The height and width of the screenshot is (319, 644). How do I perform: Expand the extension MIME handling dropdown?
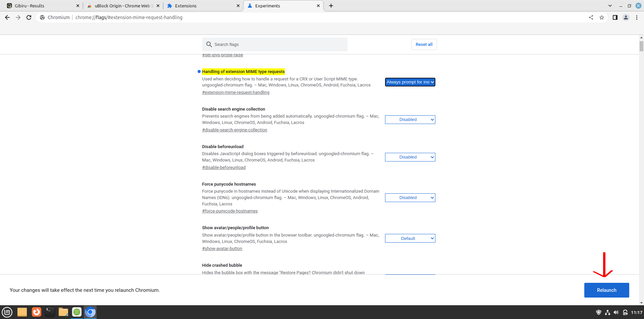(410, 82)
